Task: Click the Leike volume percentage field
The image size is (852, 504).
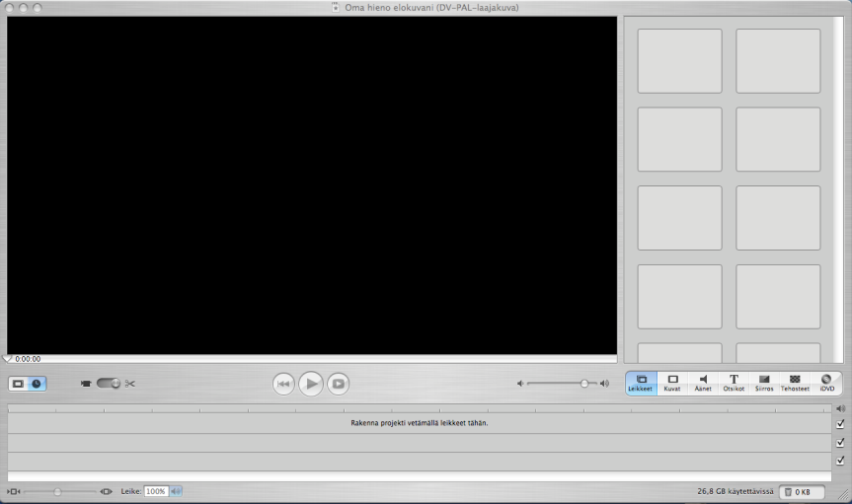Action: click(156, 491)
